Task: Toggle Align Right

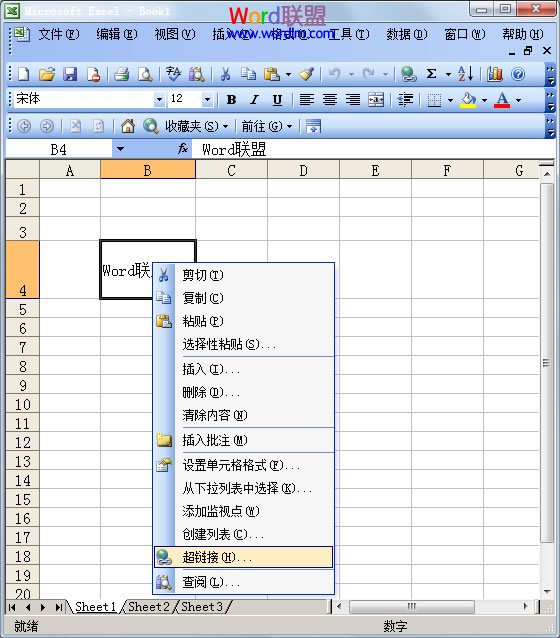Action: (x=352, y=99)
